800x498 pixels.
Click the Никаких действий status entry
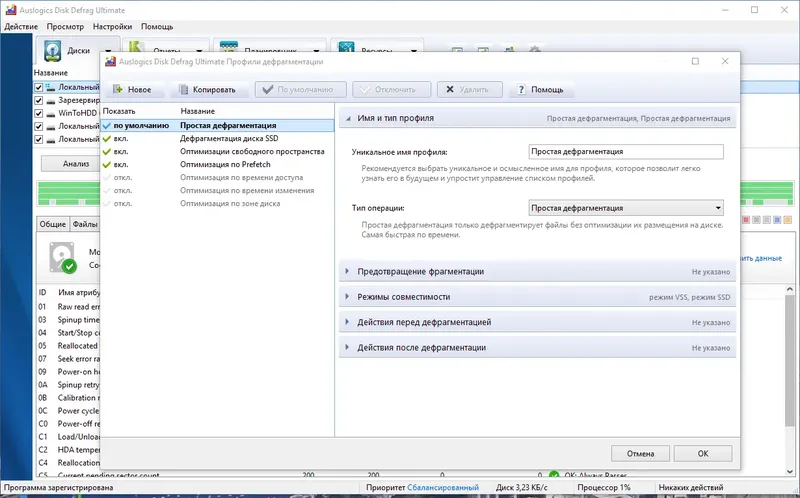(x=691, y=488)
